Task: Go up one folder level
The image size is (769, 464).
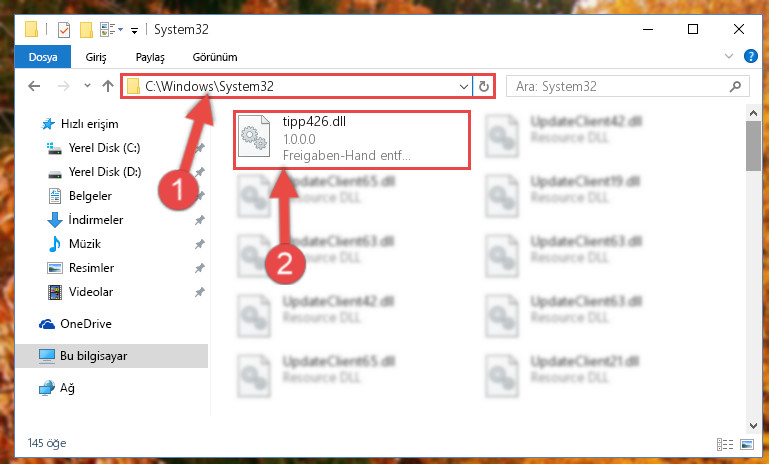Action: (x=108, y=86)
